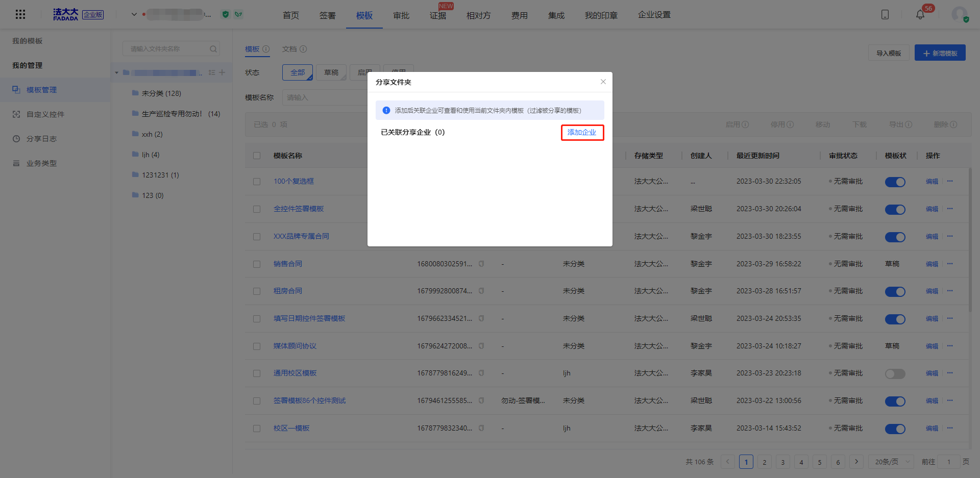The image size is (980, 478).
Task: Add a new folder with plus icon
Action: coord(222,72)
